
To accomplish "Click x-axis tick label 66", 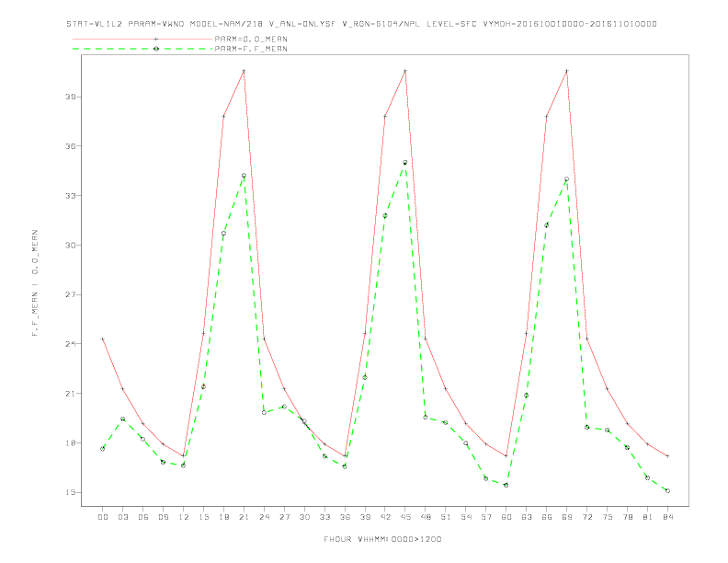I will coord(547,517).
